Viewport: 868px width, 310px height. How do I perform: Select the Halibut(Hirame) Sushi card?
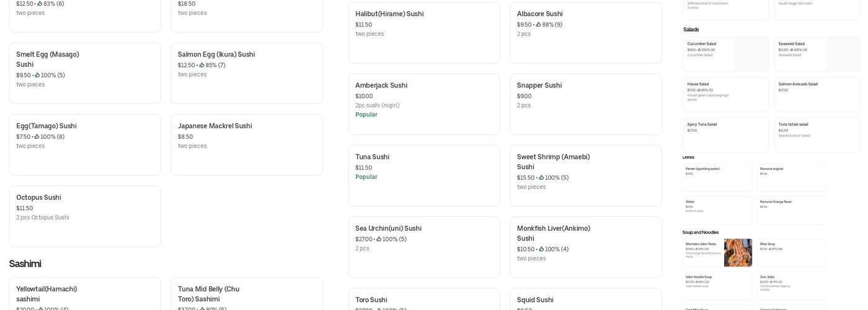pos(423,32)
